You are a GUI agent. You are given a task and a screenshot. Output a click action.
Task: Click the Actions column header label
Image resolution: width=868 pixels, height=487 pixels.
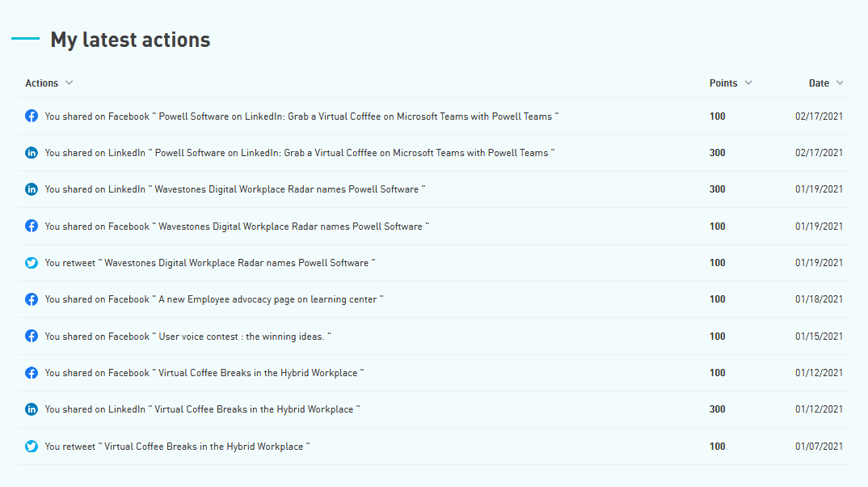(x=41, y=83)
